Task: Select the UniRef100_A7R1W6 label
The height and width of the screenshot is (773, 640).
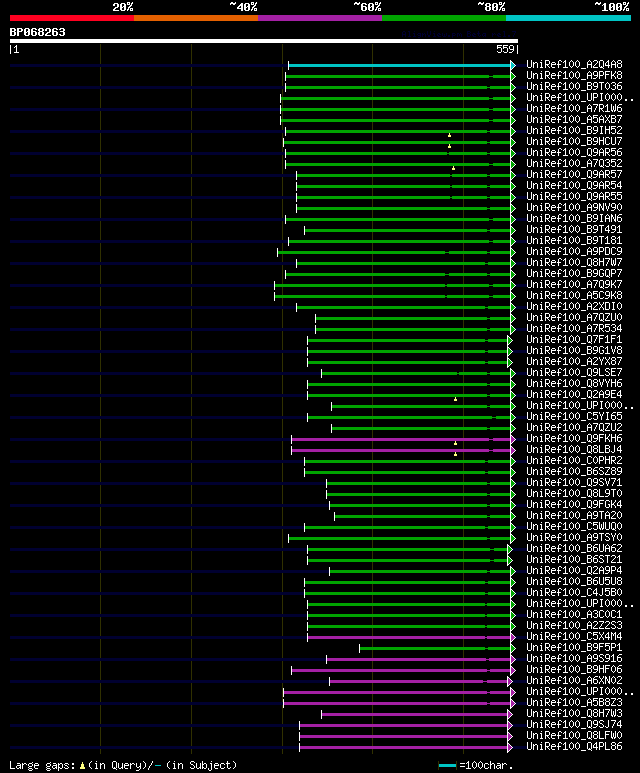Action: [x=574, y=108]
